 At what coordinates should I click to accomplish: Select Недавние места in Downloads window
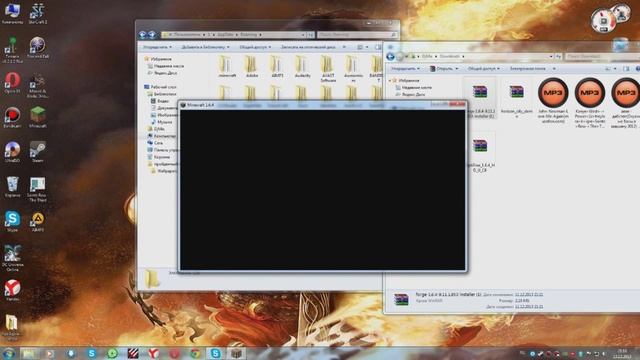(x=416, y=87)
